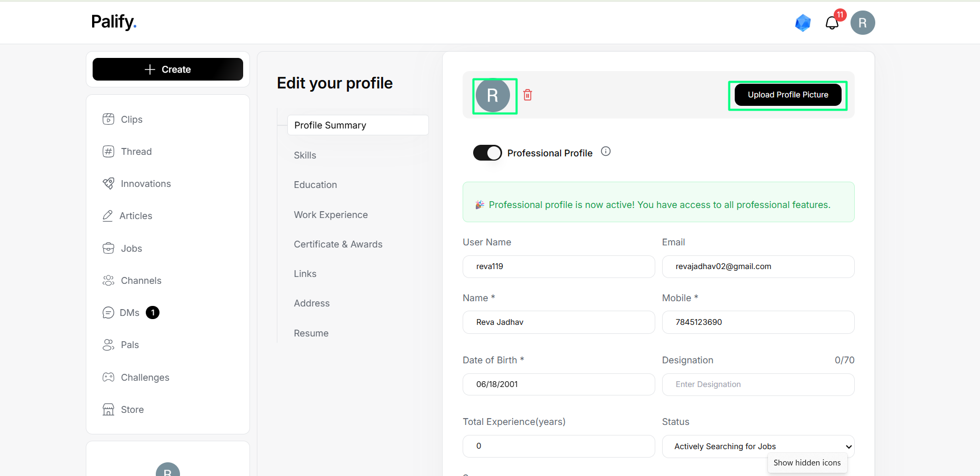Click the Palify logo
Viewport: 980px width, 476px height.
(x=114, y=22)
